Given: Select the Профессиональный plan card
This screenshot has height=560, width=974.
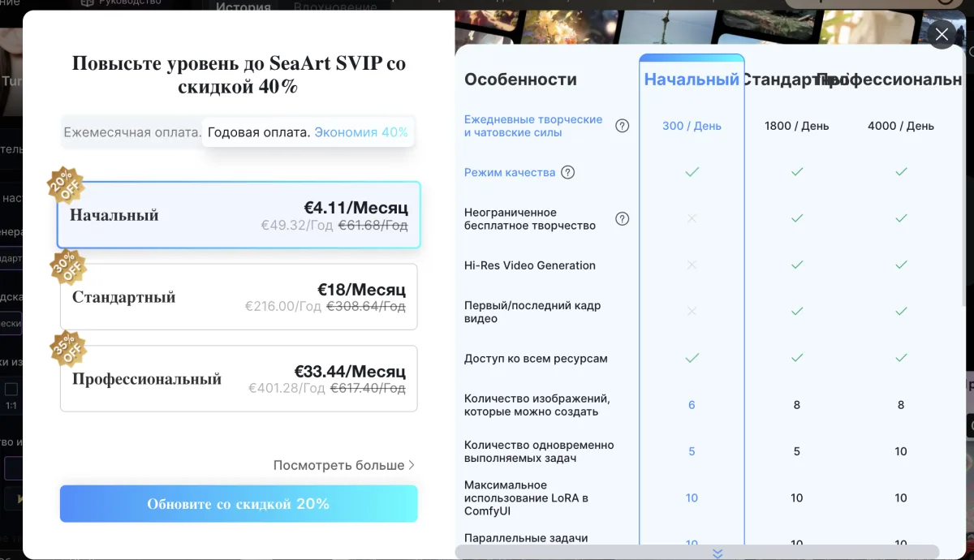Looking at the screenshot, I should point(239,379).
